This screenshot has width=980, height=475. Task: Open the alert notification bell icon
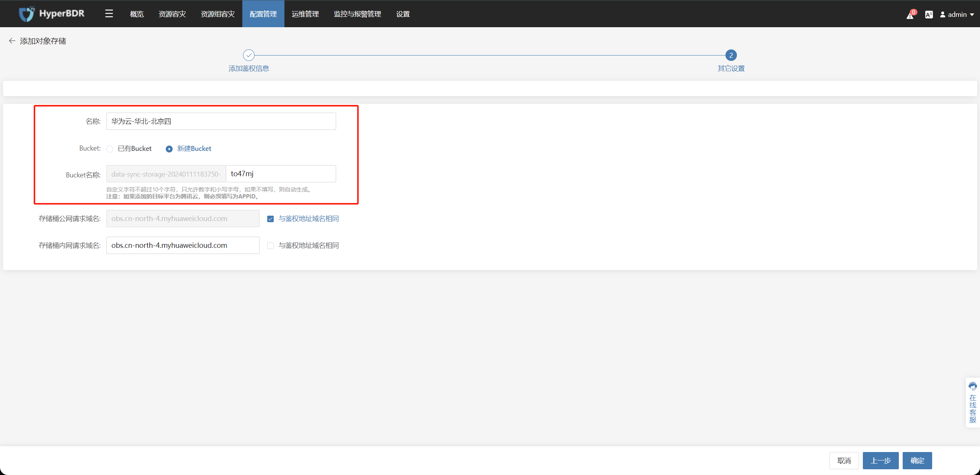910,15
